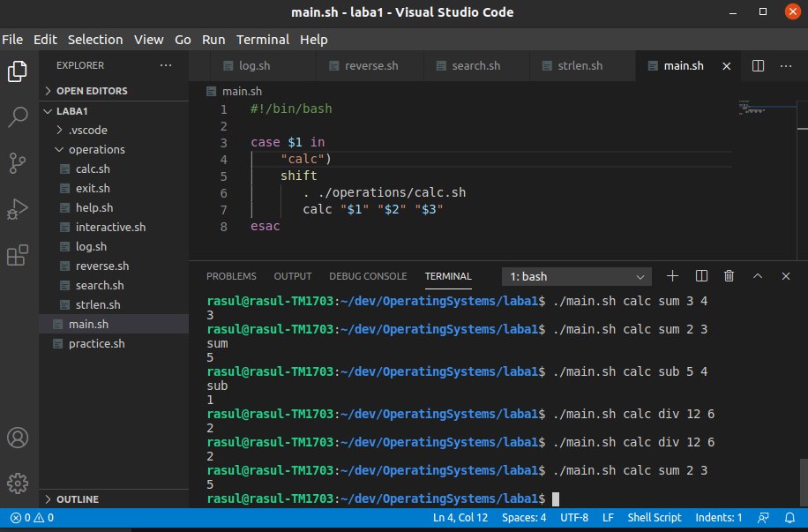Open Source Control view in activity bar
This screenshot has height=532, width=808.
pyautogui.click(x=18, y=163)
